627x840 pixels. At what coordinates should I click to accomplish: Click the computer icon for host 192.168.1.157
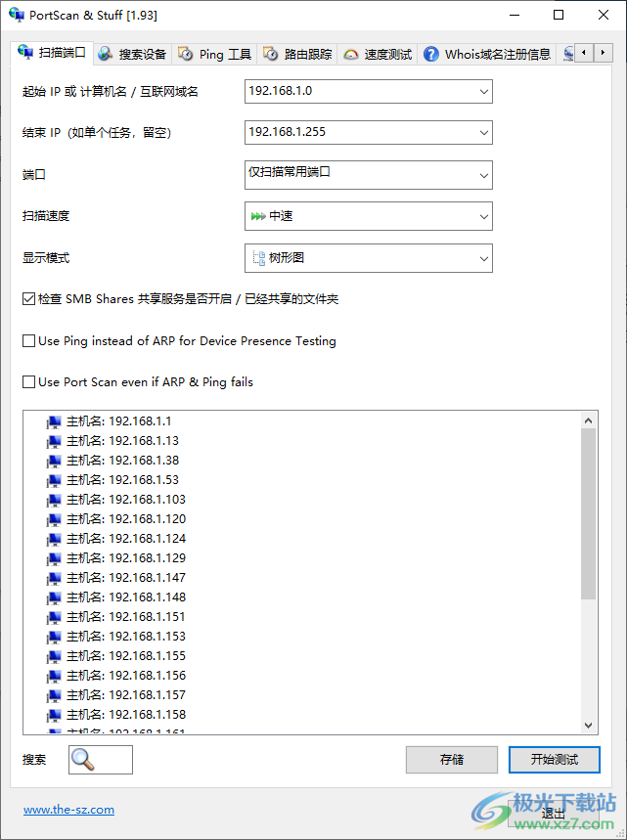pos(54,695)
